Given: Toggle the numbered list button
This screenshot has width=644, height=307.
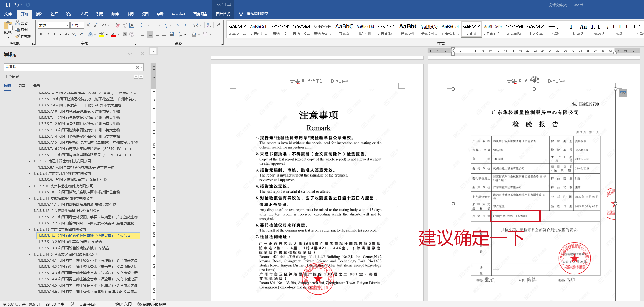Looking at the screenshot, I should [x=154, y=25].
